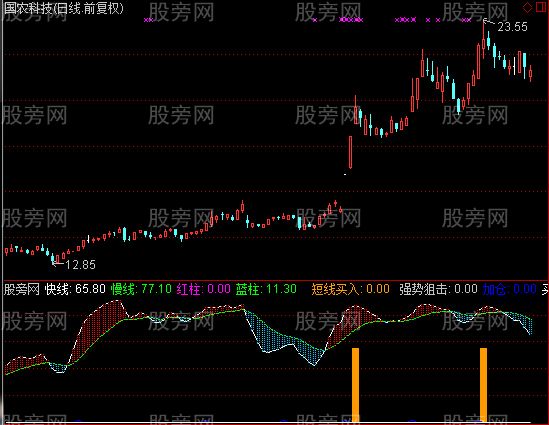
Task: Select the high price label 23.55
Action: (512, 27)
